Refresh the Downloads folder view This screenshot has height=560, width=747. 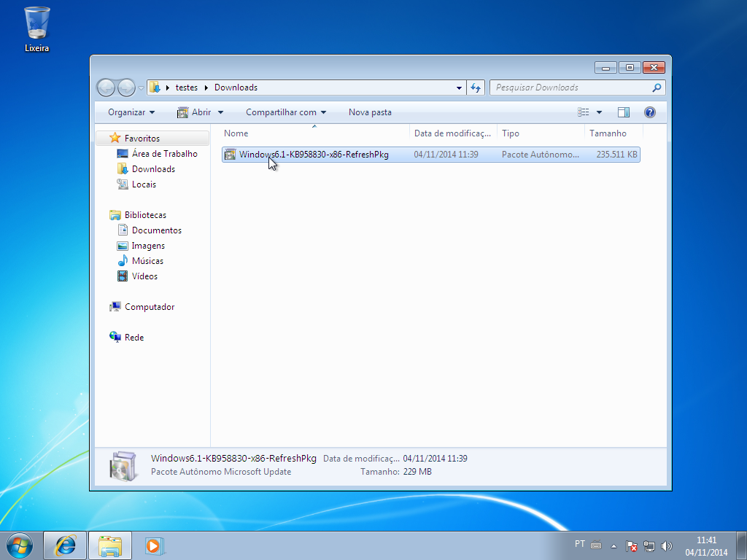click(475, 87)
